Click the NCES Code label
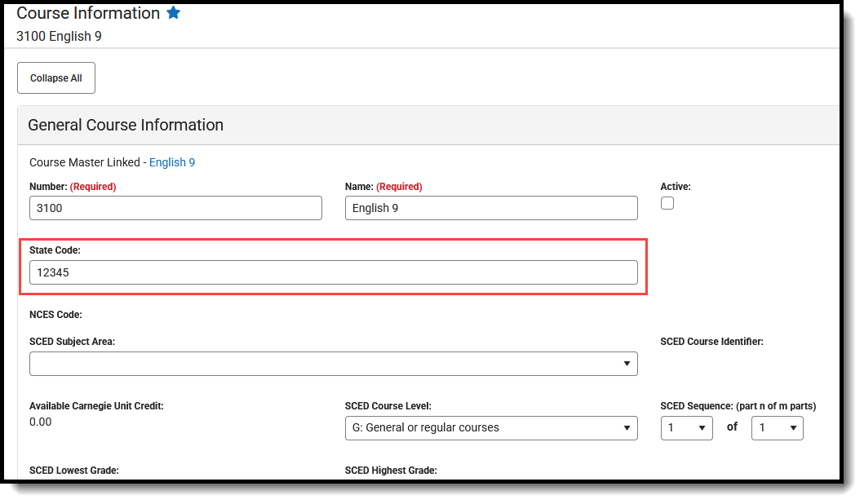The height and width of the screenshot is (504, 864). coord(55,315)
